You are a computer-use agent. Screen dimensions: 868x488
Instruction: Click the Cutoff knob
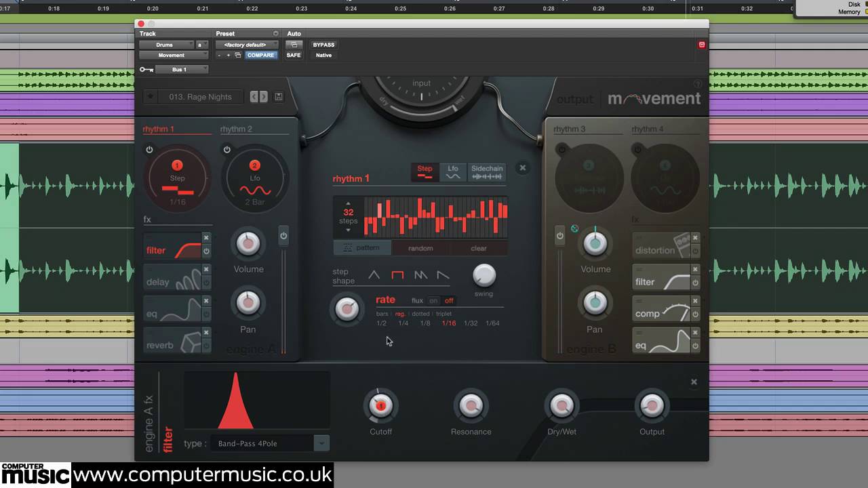coord(380,405)
